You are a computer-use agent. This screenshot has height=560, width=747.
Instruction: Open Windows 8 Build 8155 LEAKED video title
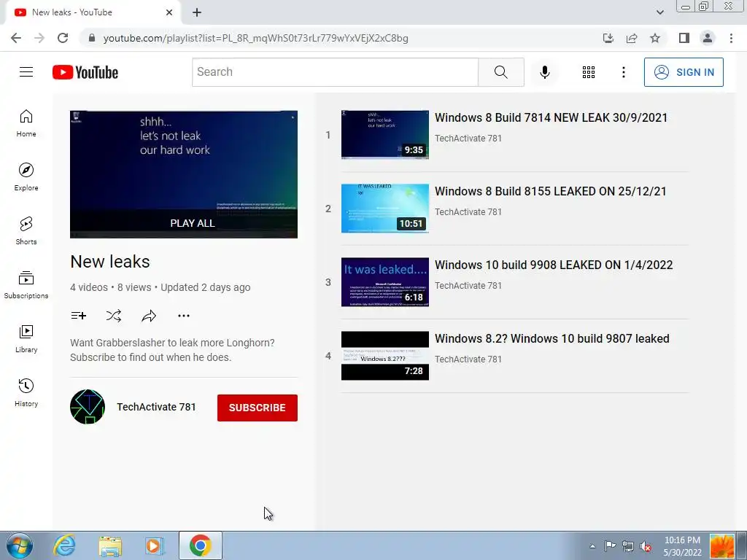pos(550,191)
